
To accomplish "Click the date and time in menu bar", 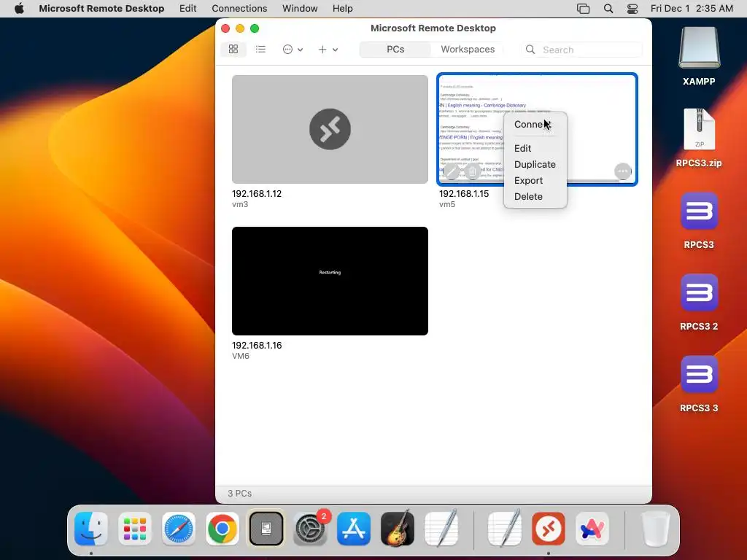I will (x=692, y=9).
